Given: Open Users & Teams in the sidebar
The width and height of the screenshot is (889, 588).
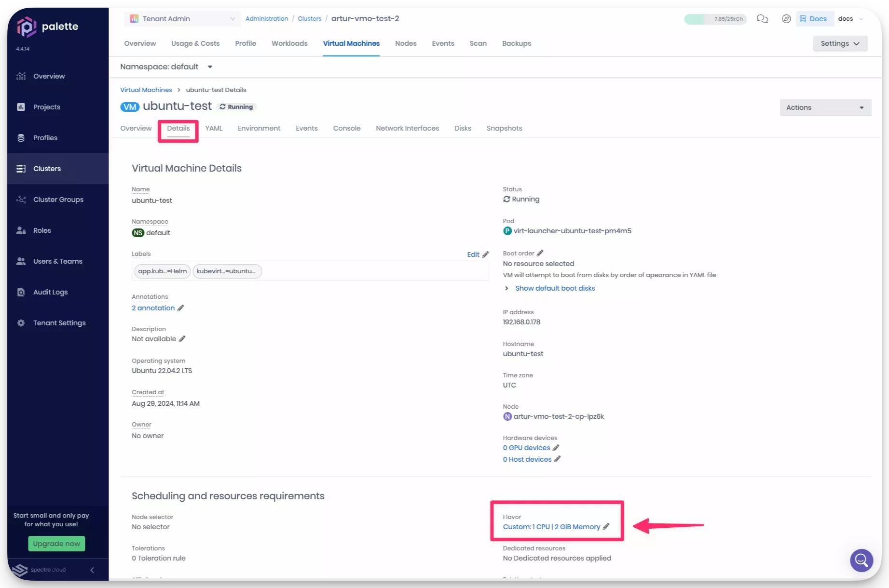Looking at the screenshot, I should point(58,261).
